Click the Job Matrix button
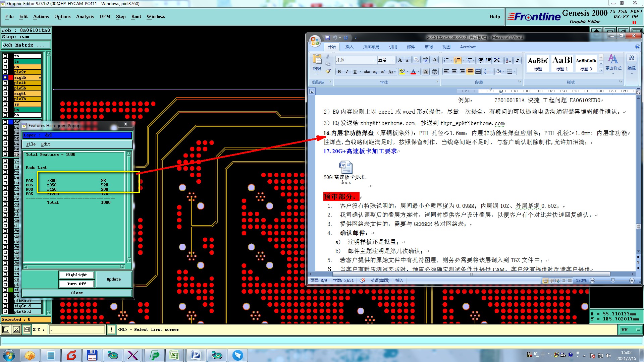The height and width of the screenshot is (362, 644). tap(26, 45)
